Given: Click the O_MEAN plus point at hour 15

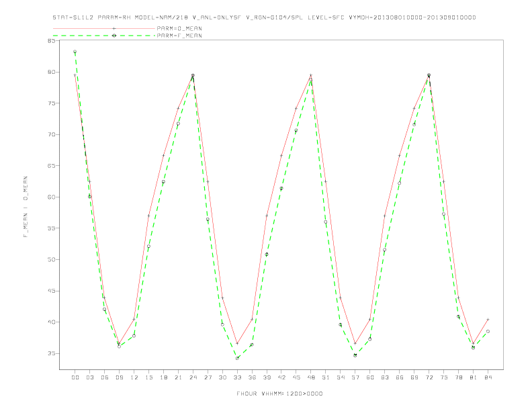Looking at the screenshot, I should pyautogui.click(x=148, y=216).
